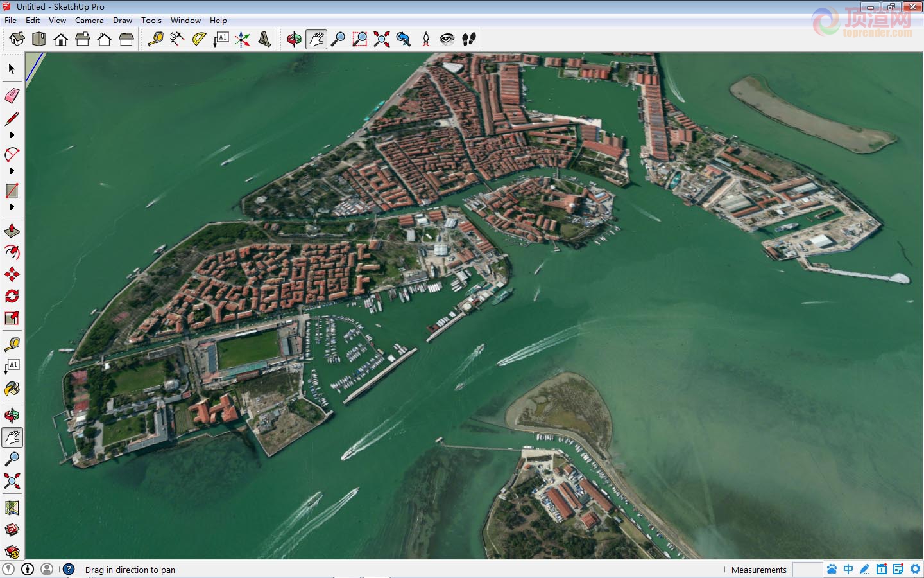Open the Extension Warehouse icon

12,552
